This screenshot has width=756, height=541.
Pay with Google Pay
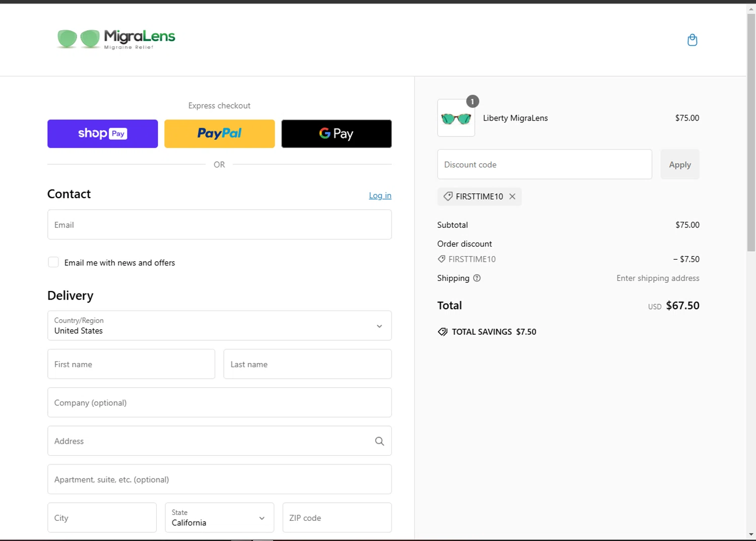[336, 134]
